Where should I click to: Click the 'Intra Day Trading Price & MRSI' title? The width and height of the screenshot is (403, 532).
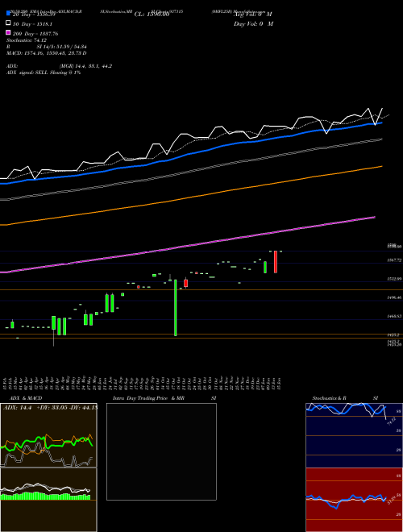click(x=164, y=398)
